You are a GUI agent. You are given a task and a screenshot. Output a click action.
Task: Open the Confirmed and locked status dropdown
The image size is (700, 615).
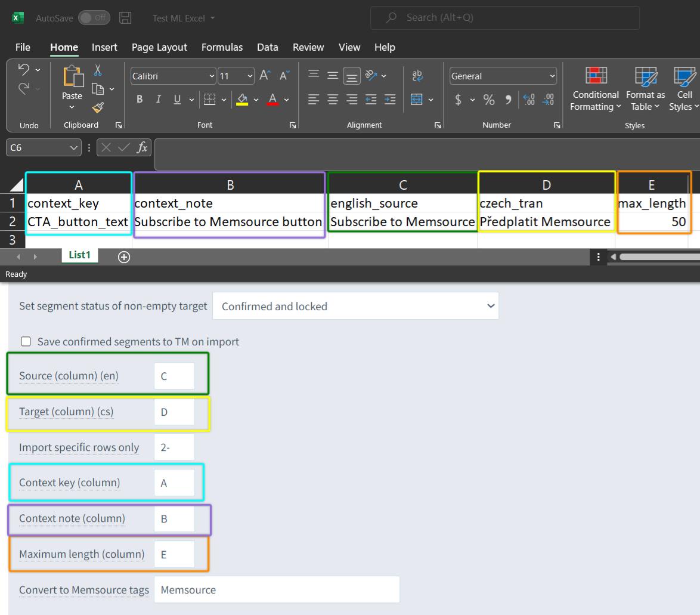tap(355, 306)
